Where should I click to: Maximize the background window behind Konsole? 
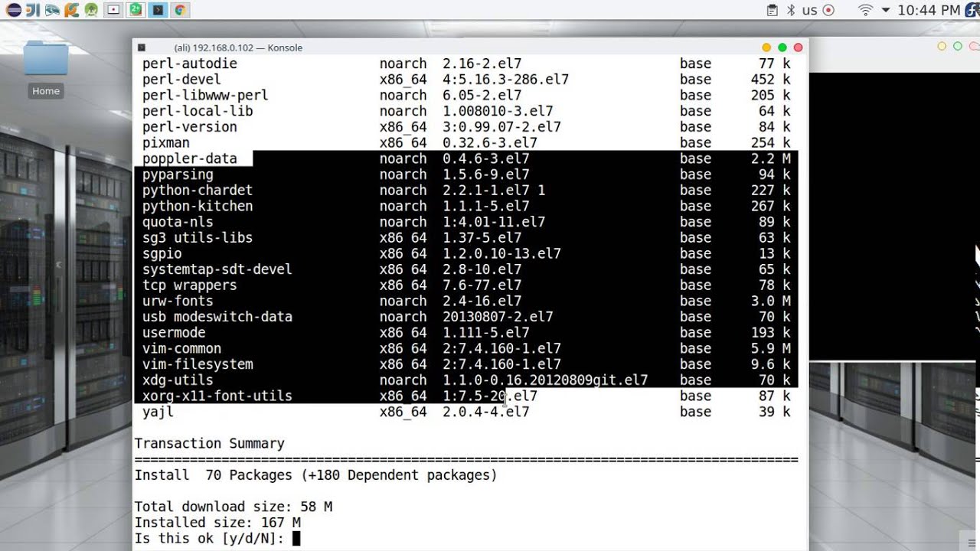pyautogui.click(x=957, y=46)
